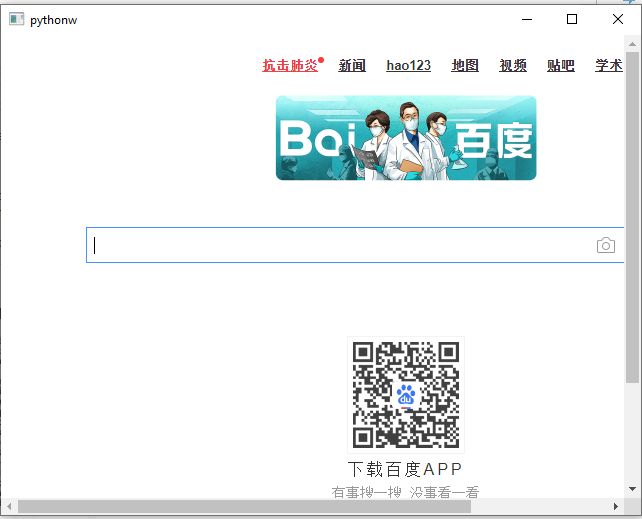Close the pythonw window

click(618, 19)
